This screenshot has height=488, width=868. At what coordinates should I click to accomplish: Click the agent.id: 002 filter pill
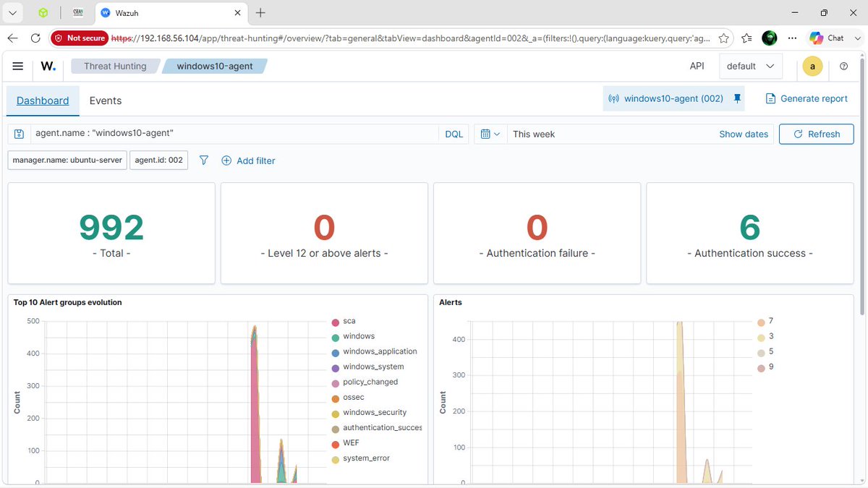click(158, 160)
